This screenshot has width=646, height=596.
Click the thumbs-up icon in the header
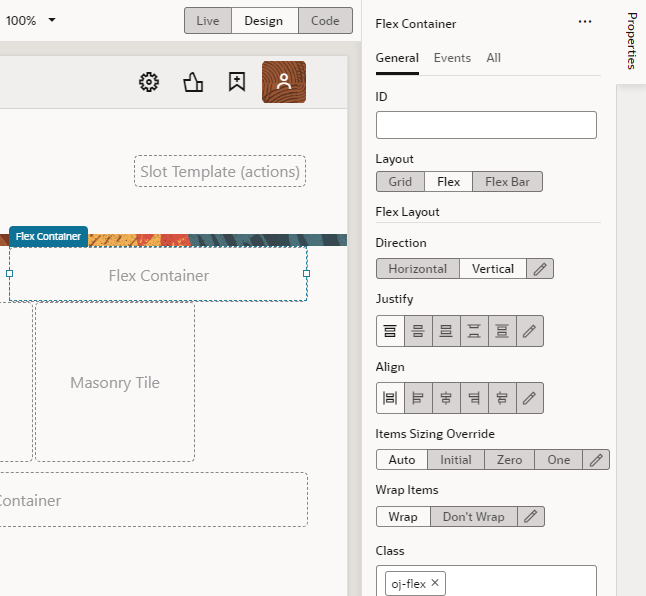[x=193, y=82]
